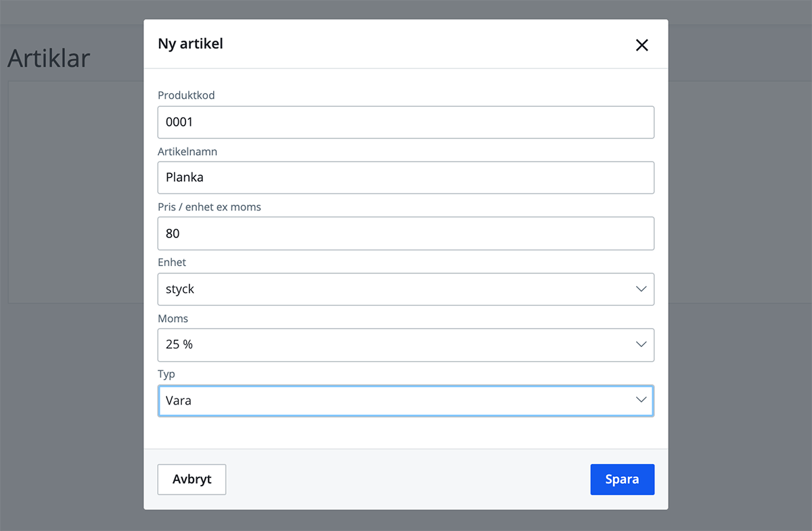Click the Artikelnamn label
This screenshot has height=531, width=812.
click(x=187, y=152)
